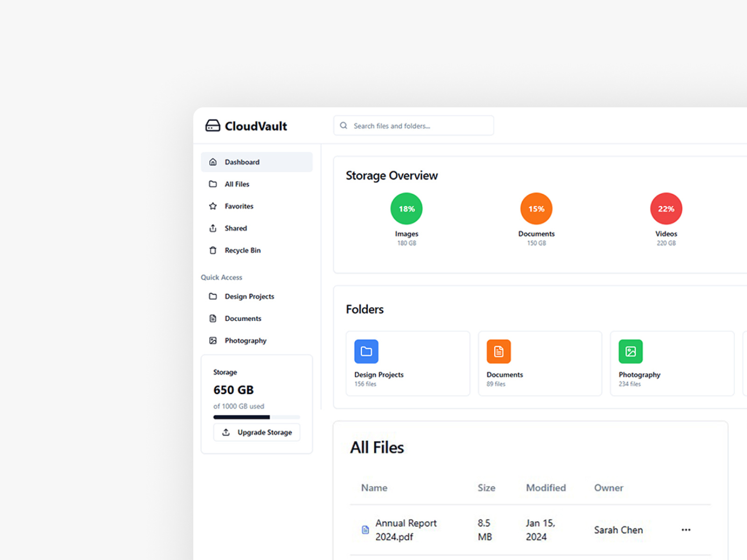Open the Recycle Bin trash icon

[x=213, y=250]
